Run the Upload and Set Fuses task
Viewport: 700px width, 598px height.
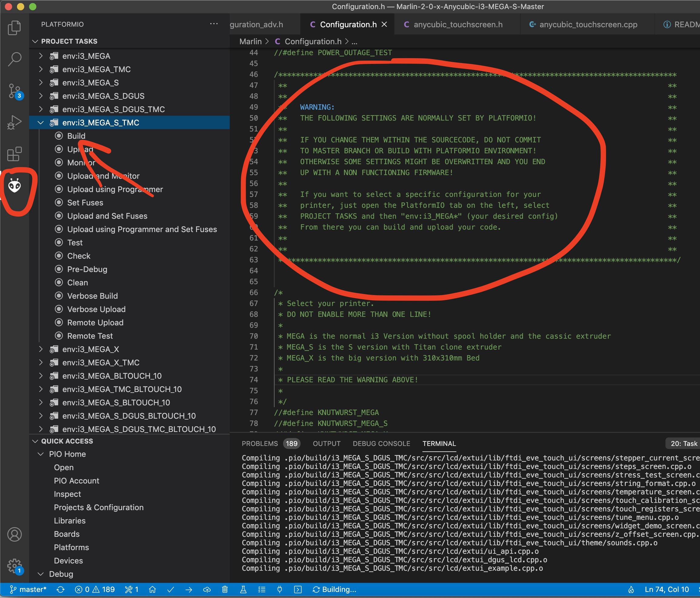pyautogui.click(x=107, y=216)
